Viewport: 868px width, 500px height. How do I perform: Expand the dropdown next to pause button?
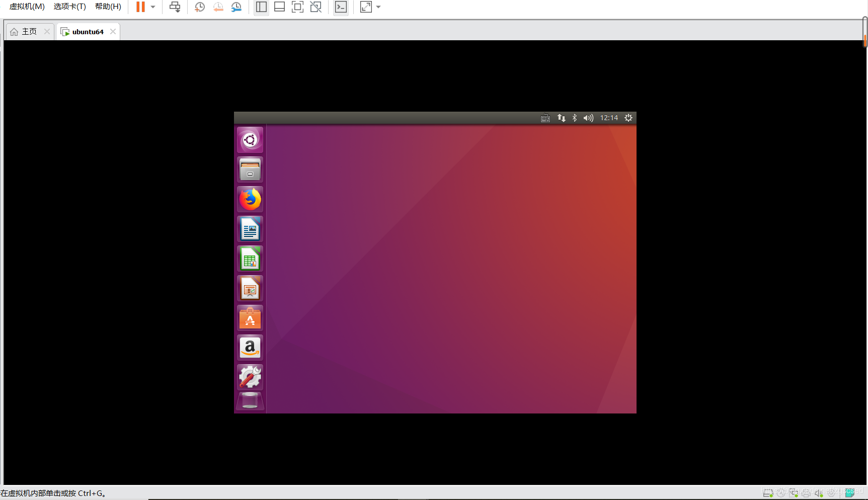[153, 7]
